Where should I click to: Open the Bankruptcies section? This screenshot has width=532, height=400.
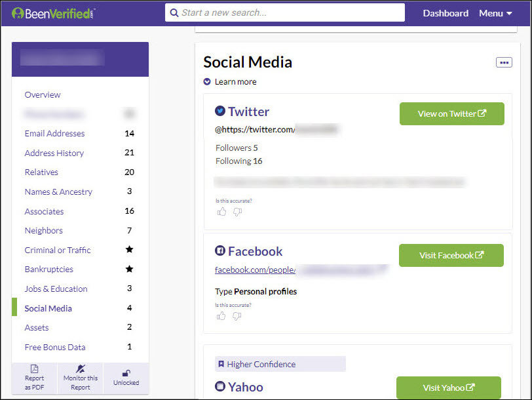(x=49, y=270)
